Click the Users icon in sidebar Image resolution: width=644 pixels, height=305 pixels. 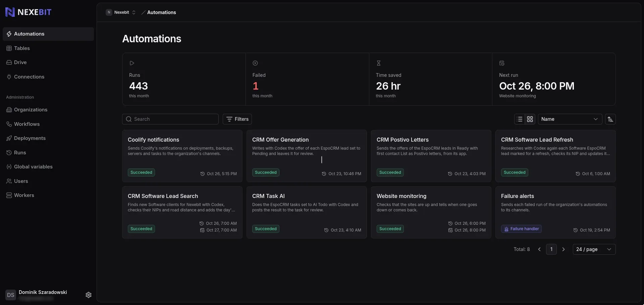[x=9, y=181]
